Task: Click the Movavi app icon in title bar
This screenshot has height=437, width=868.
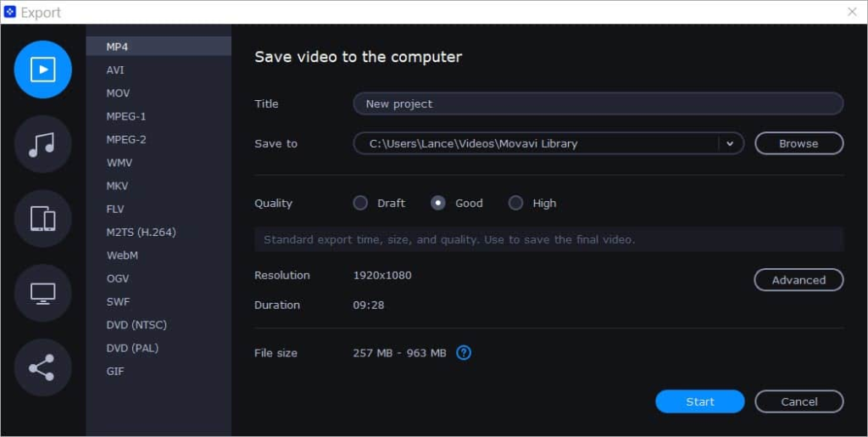Action: pos(10,12)
